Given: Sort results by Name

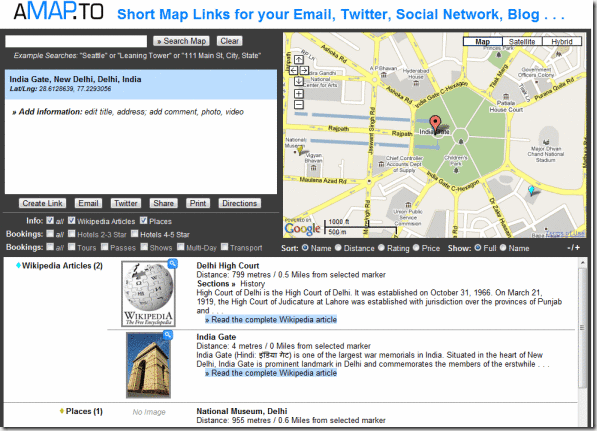Looking at the screenshot, I should click(305, 248).
